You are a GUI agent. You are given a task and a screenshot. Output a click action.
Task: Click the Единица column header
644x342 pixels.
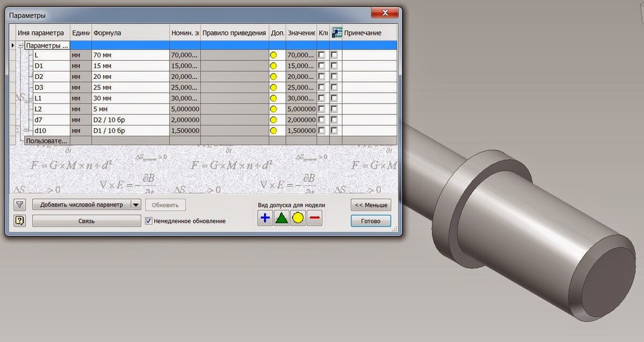pyautogui.click(x=80, y=33)
